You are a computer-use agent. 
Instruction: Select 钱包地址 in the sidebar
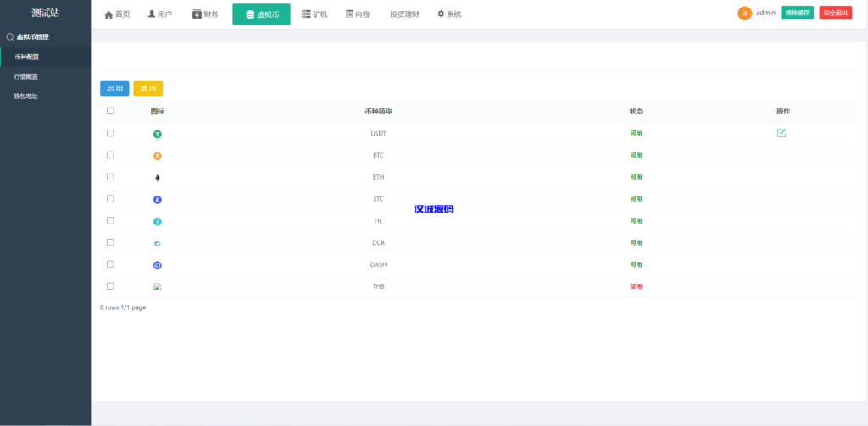[26, 96]
